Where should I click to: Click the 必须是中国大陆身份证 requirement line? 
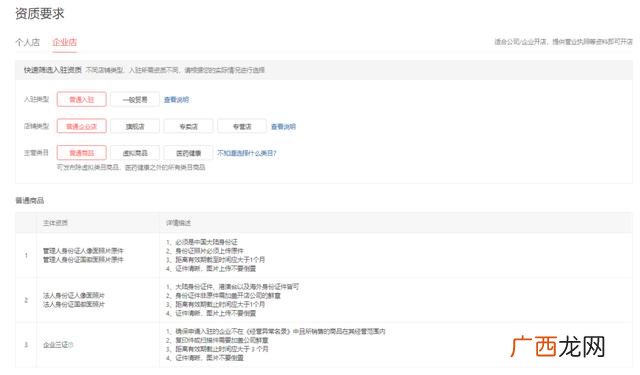pos(202,242)
